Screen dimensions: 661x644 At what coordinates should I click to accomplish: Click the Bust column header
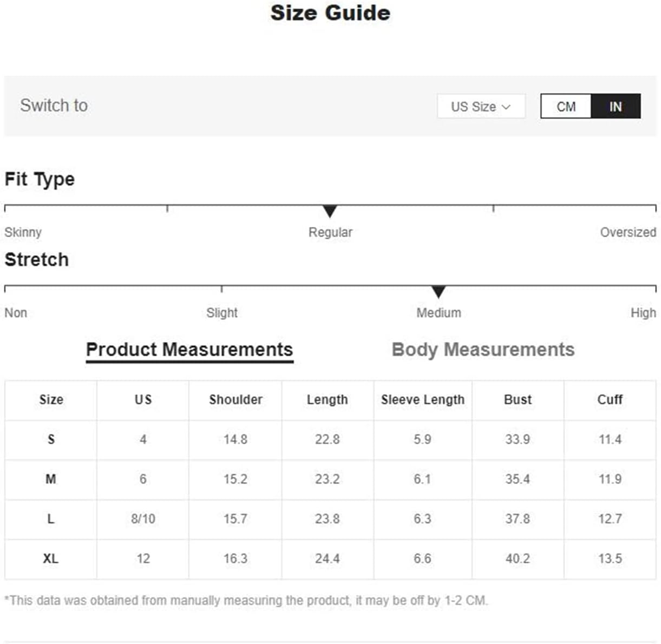tap(518, 400)
